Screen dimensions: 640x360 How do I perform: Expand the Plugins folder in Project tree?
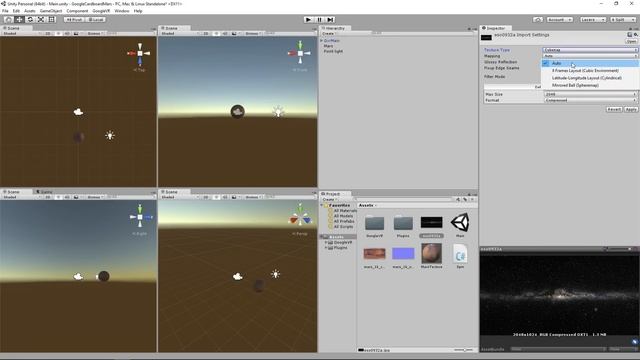[x=326, y=248]
